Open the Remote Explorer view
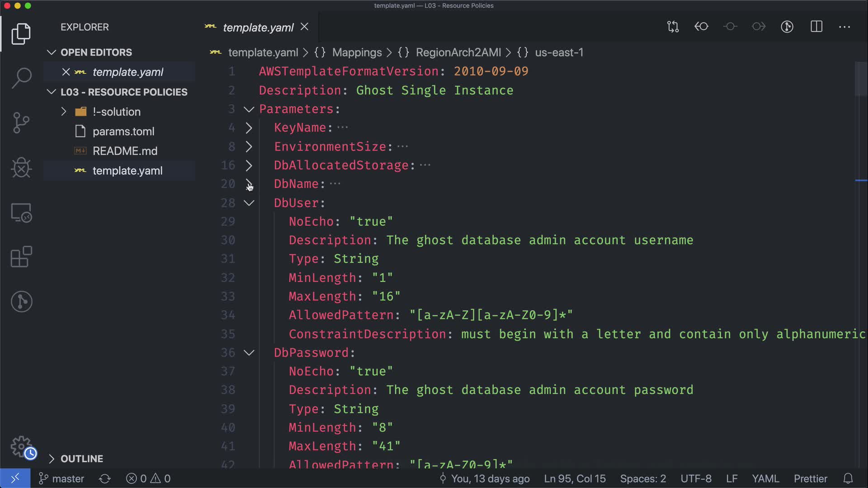This screenshot has height=488, width=868. coord(21,212)
